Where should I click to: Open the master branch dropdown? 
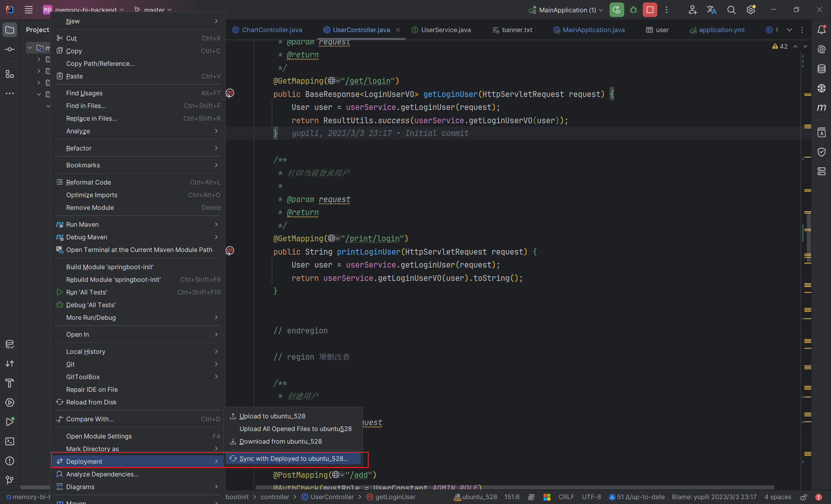[153, 10]
